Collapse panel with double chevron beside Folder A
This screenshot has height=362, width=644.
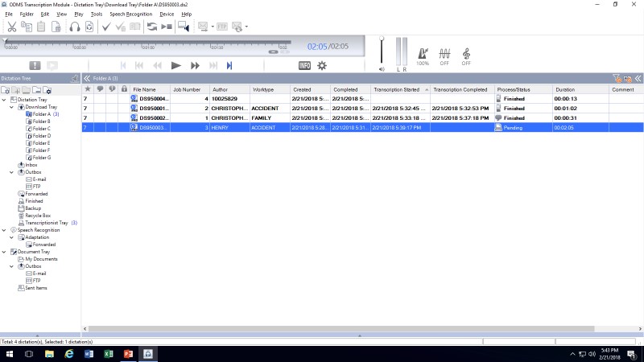(x=87, y=78)
